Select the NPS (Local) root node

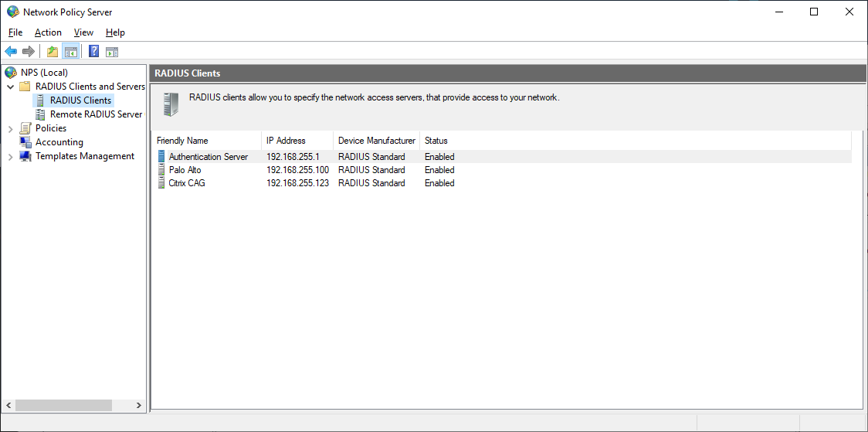[44, 72]
